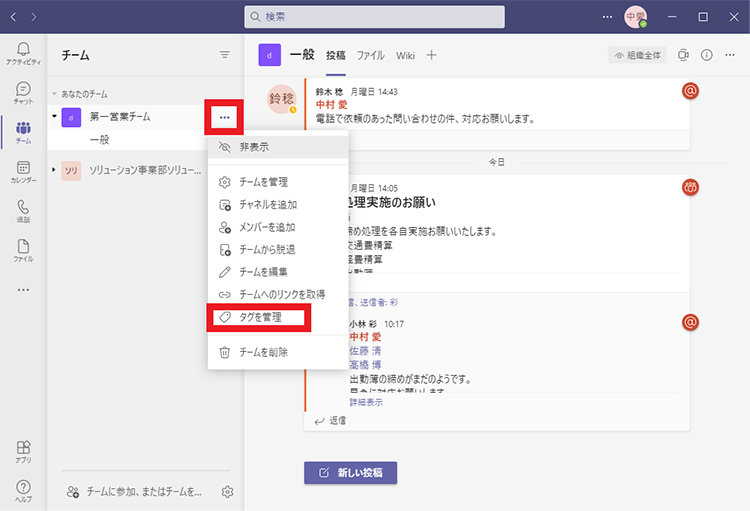
Task: Click チームに参加、またはチームを... link
Action: coord(135,491)
